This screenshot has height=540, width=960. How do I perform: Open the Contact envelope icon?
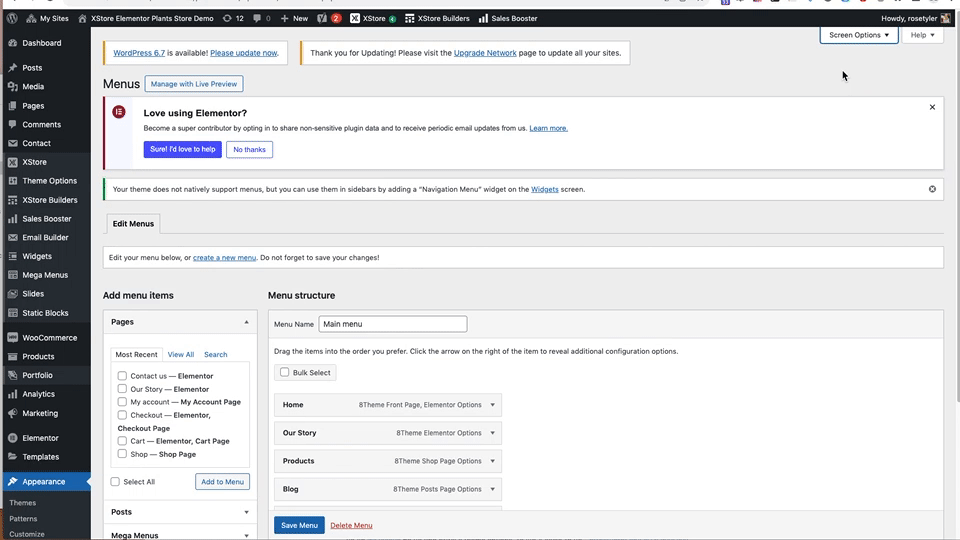(13, 143)
